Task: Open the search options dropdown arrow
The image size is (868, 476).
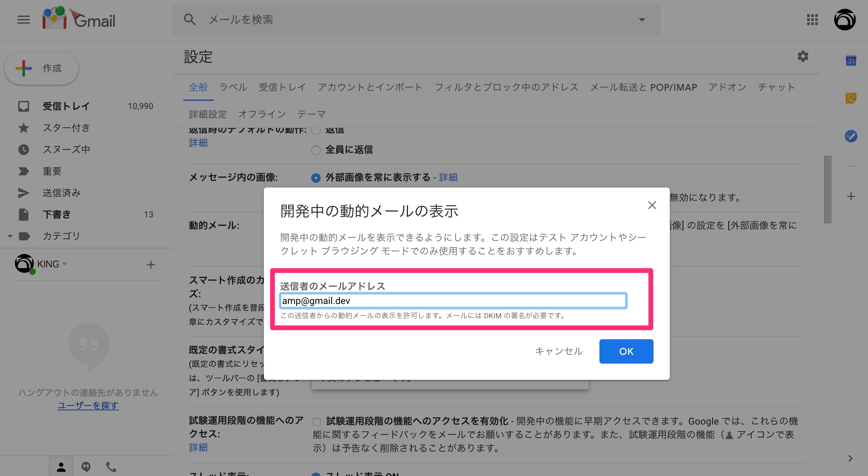Action: (642, 20)
